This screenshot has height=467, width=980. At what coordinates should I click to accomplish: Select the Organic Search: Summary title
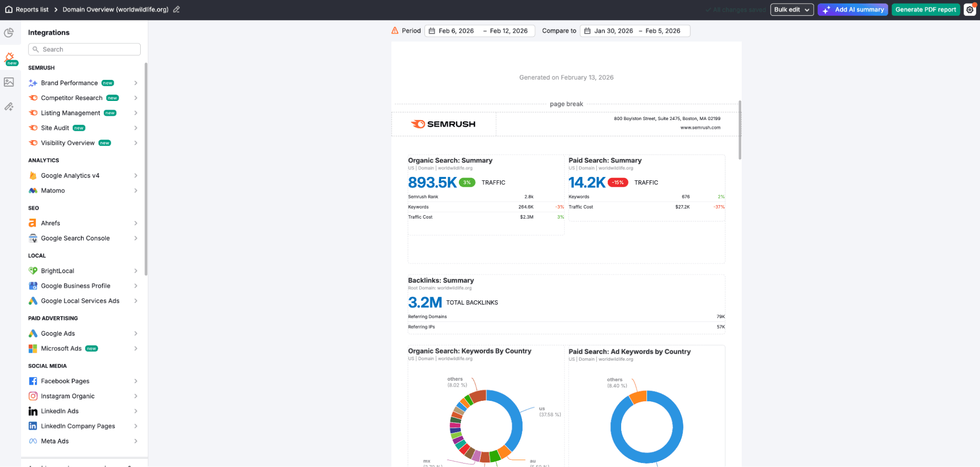pos(450,160)
